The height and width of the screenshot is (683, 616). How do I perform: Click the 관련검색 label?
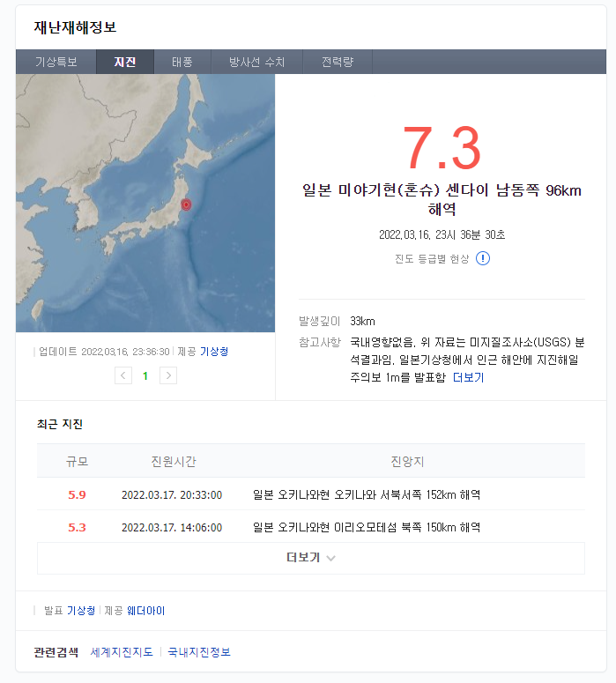click(56, 652)
